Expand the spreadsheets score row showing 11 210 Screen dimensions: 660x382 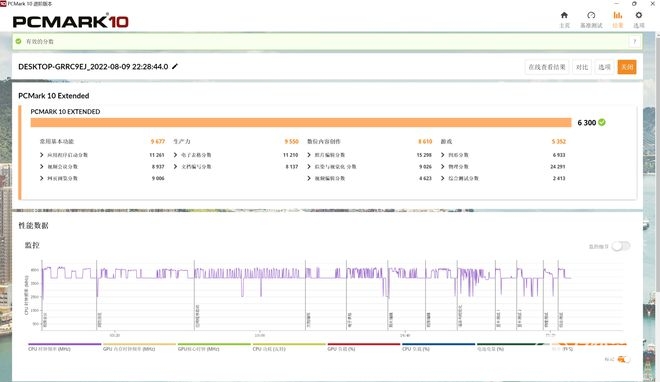(x=236, y=155)
